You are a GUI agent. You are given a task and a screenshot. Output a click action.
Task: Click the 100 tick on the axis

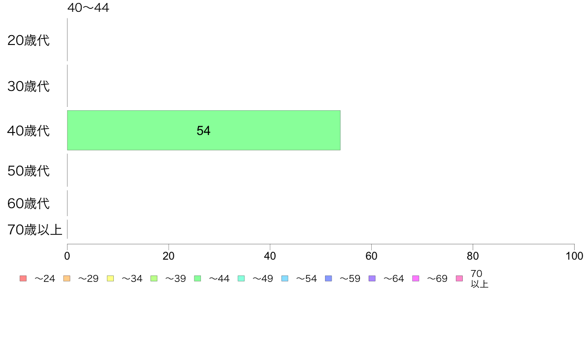[574, 256]
